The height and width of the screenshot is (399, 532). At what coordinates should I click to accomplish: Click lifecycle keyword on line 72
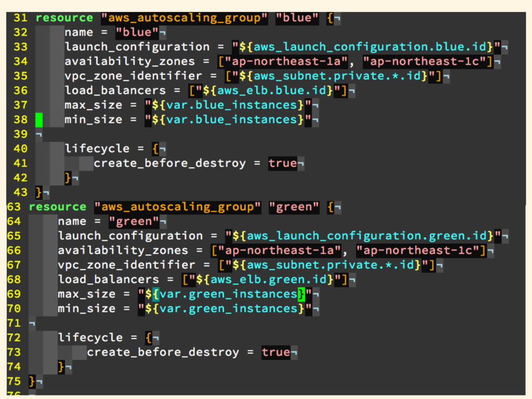[x=90, y=338]
